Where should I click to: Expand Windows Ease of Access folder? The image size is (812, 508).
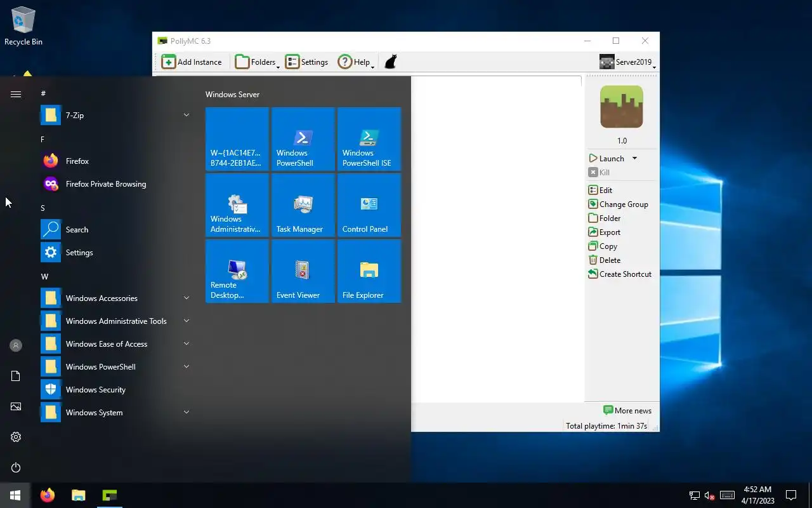[x=117, y=344]
